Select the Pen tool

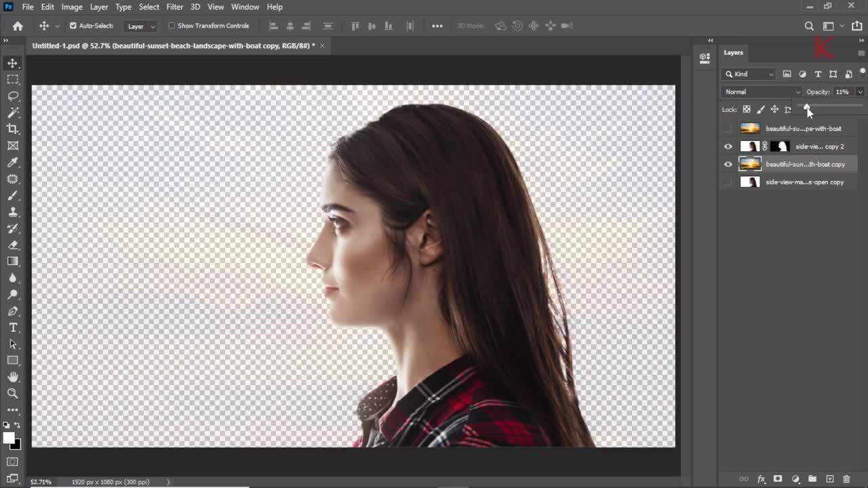pyautogui.click(x=13, y=311)
